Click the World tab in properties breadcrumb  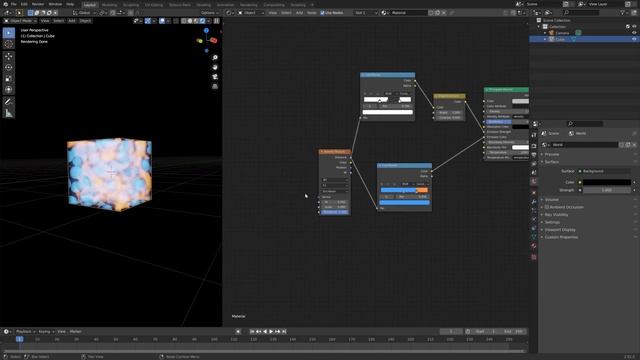578,133
